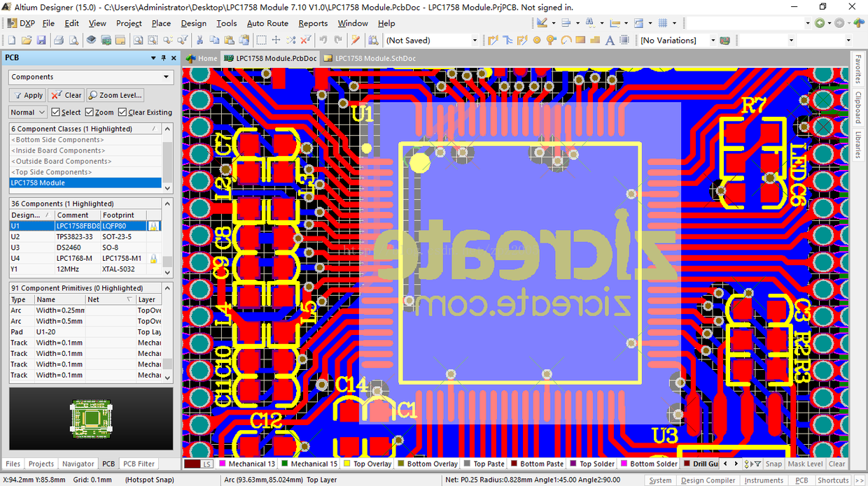The width and height of the screenshot is (868, 486).
Task: Click the board preview thumbnail
Action: 91,419
